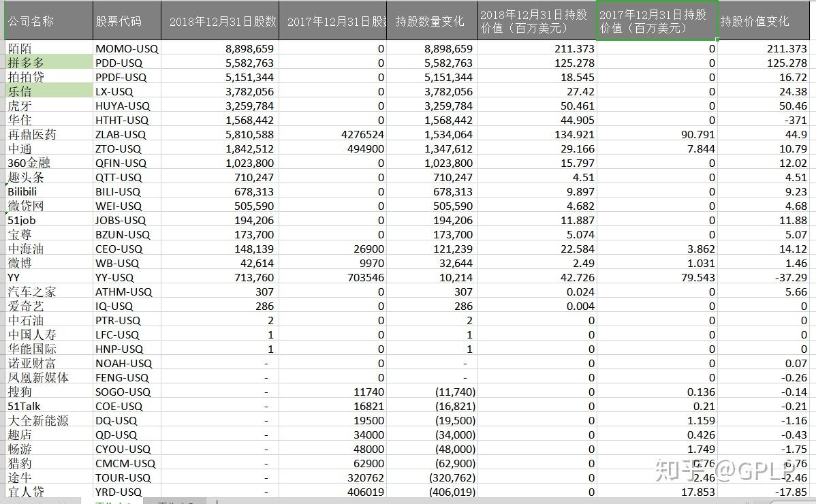Select the 公司名称 column header cell
This screenshot has width=816, height=504.
[49, 21]
